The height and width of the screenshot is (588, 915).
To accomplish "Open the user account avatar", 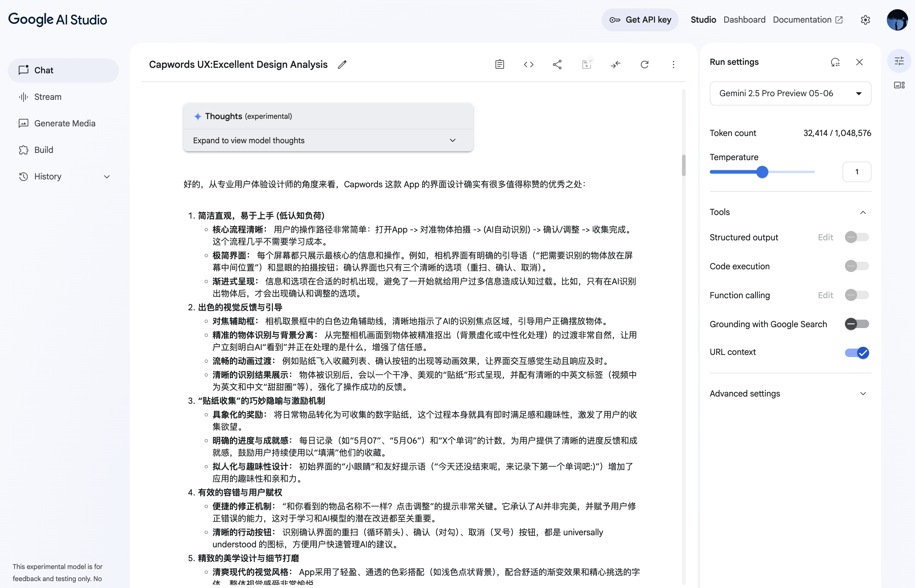I will click(x=897, y=20).
